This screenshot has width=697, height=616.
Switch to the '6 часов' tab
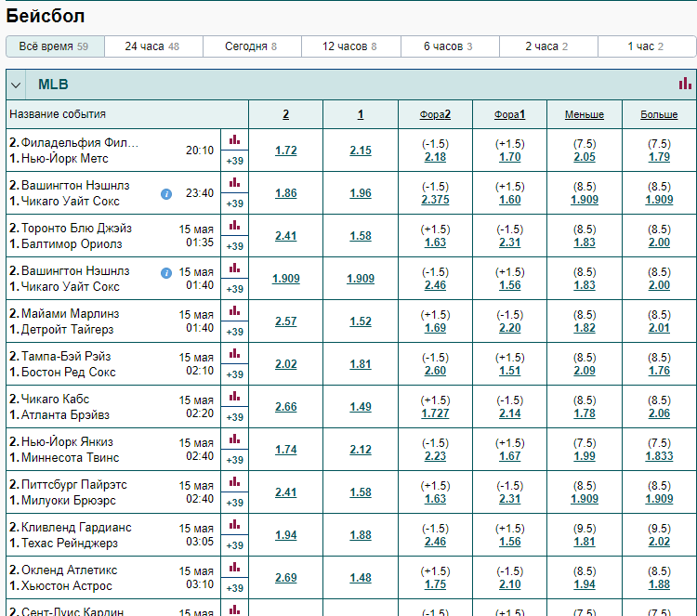pyautogui.click(x=450, y=46)
